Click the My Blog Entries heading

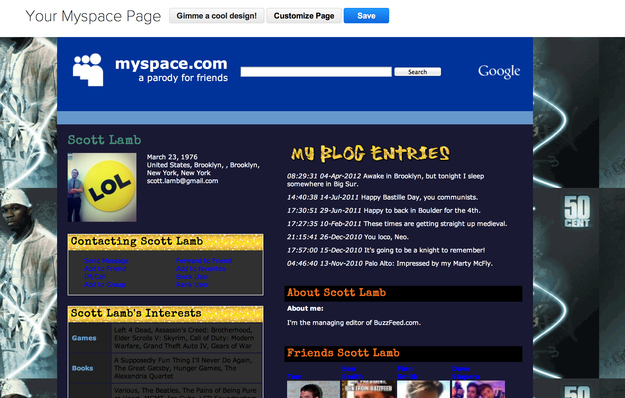coord(370,153)
